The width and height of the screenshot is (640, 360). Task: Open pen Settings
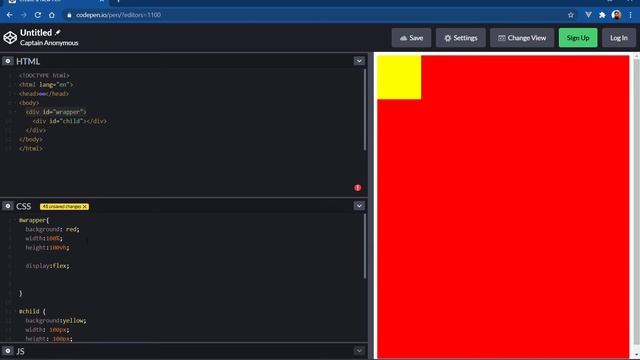click(x=460, y=38)
